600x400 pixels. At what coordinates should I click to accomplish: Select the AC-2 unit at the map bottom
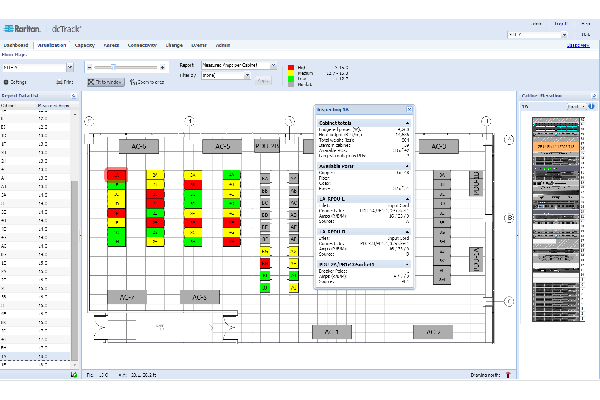click(433, 332)
